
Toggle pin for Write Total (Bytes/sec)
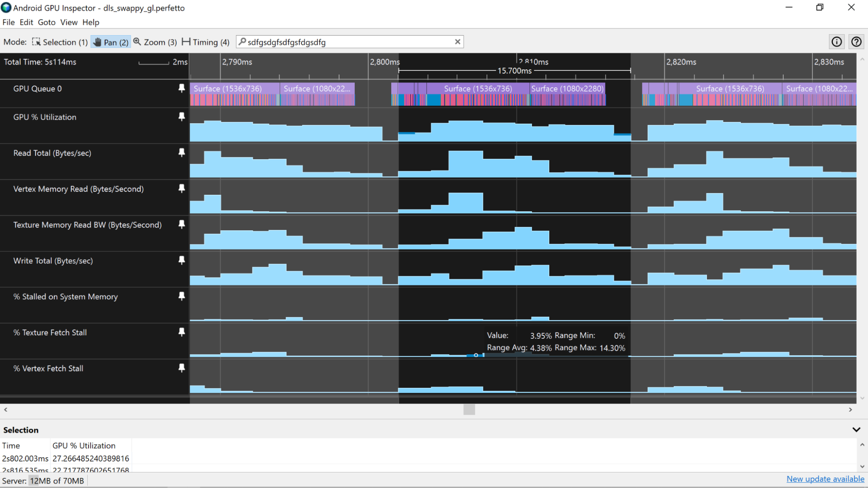pos(181,261)
